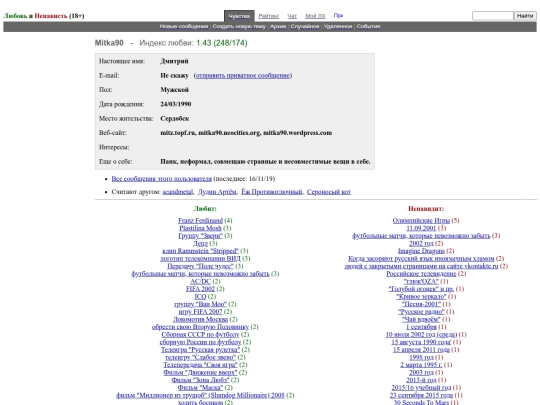Send a private message via отправить приватное сообщение
The height and width of the screenshot is (405, 540).
pyautogui.click(x=243, y=75)
